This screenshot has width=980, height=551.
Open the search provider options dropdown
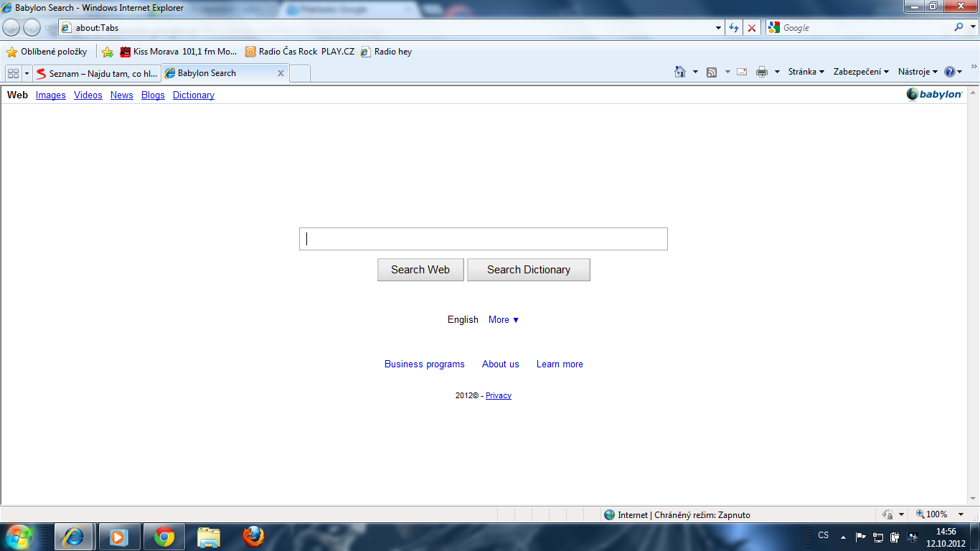coord(971,27)
